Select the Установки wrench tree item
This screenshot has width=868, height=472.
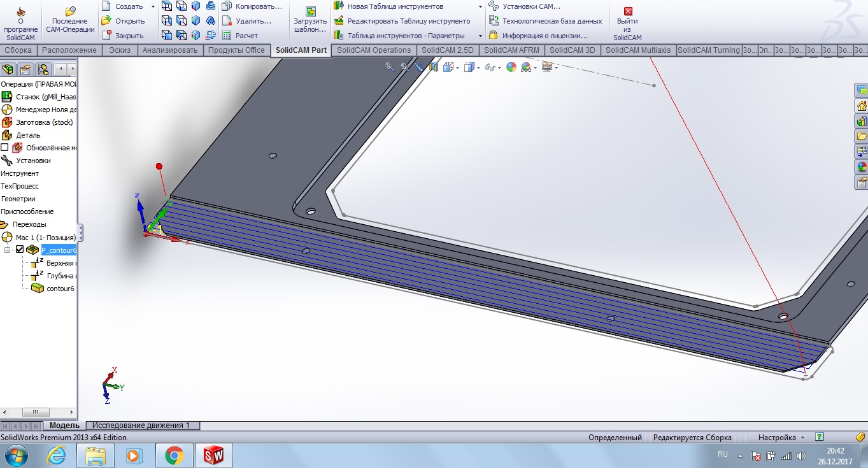coord(26,161)
